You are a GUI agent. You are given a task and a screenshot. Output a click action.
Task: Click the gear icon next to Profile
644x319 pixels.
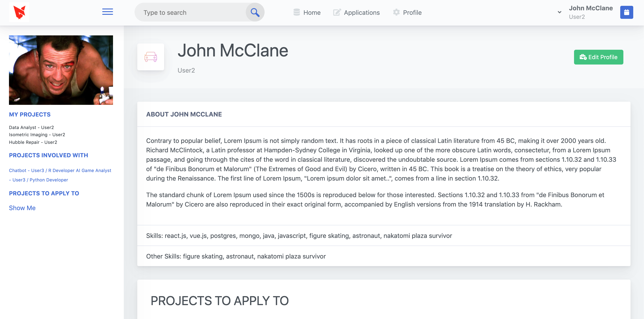(x=396, y=12)
